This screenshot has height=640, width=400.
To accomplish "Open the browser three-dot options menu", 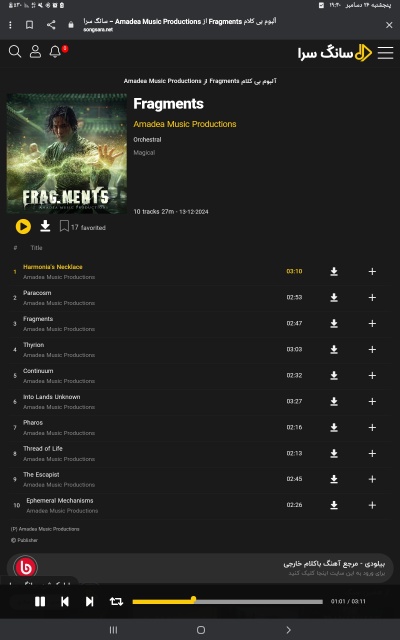I will [x=10, y=25].
